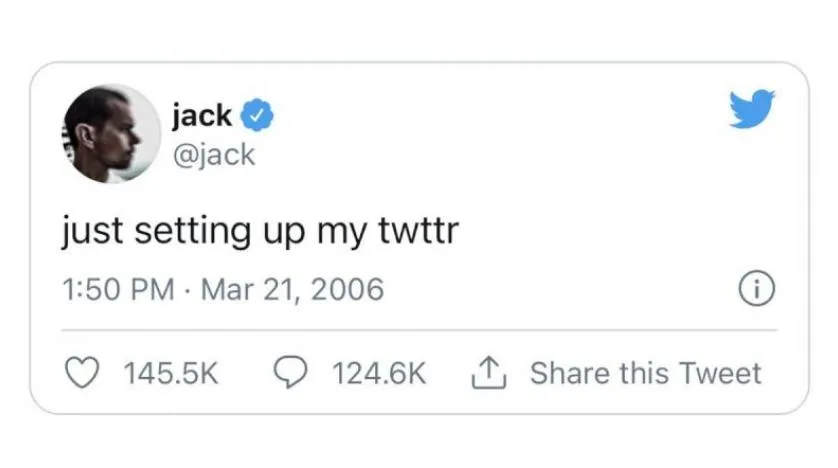
Task: Click the 124.6K replies count
Action: (x=379, y=374)
